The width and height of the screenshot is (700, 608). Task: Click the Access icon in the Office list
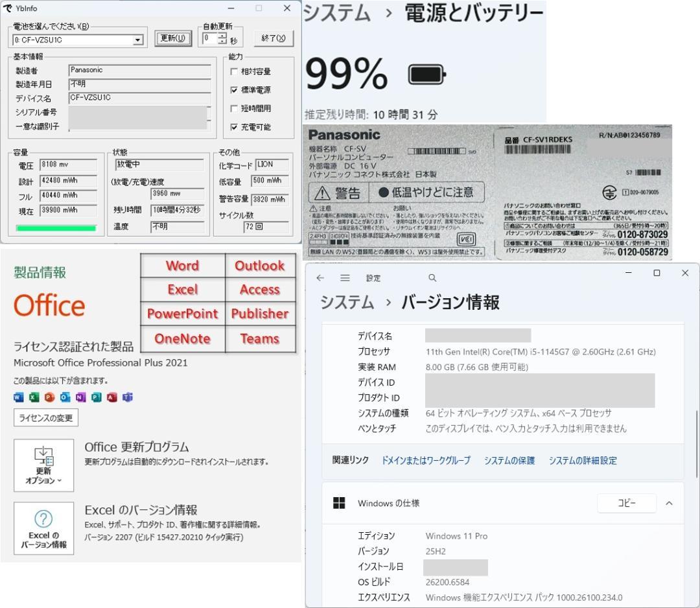click(260, 290)
